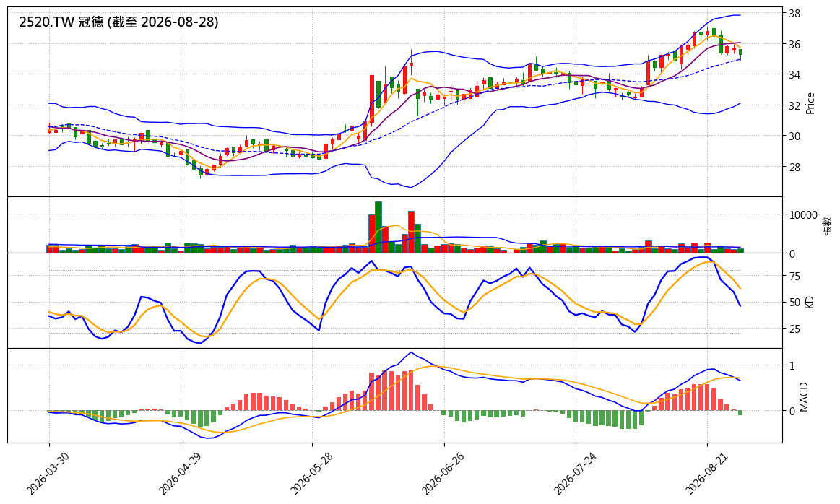Image resolution: width=840 pixels, height=504 pixels.
Task: Click the "張數" volume axis label
Action: pyautogui.click(x=827, y=225)
